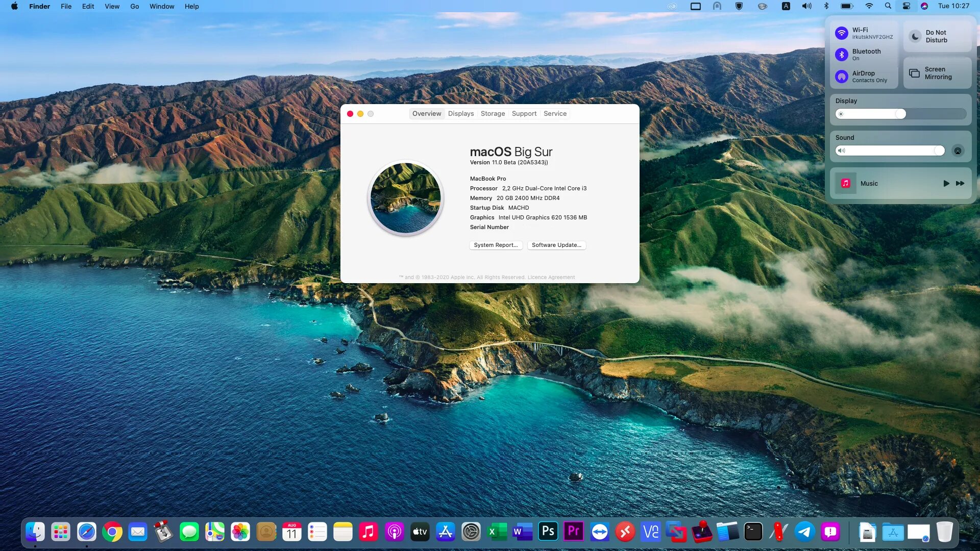Open System Preferences from the dock
This screenshot has width=980, height=551.
[x=471, y=532]
